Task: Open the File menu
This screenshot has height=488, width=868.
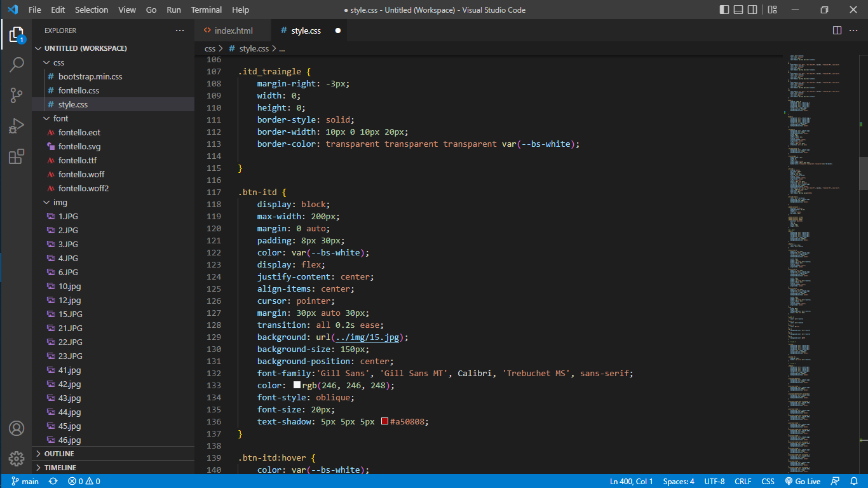Action: (35, 10)
